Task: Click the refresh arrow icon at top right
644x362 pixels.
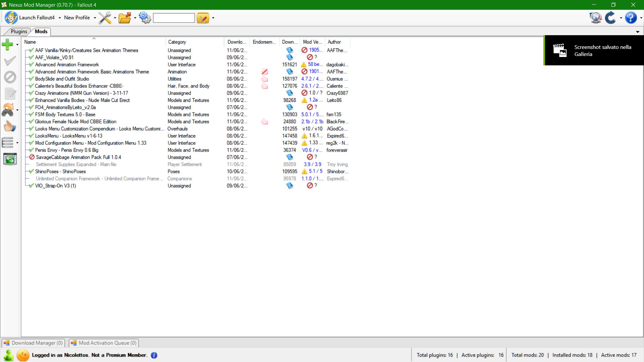Action: pos(610,18)
